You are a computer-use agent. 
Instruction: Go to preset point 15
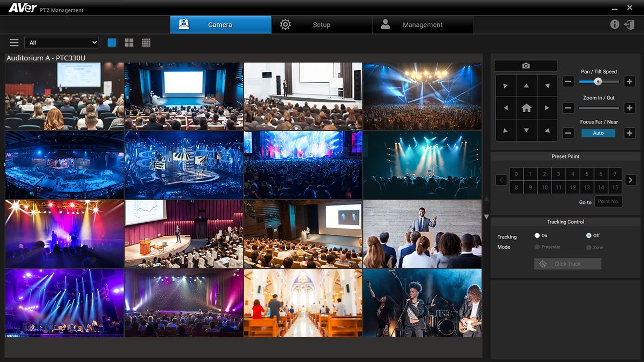pos(615,188)
